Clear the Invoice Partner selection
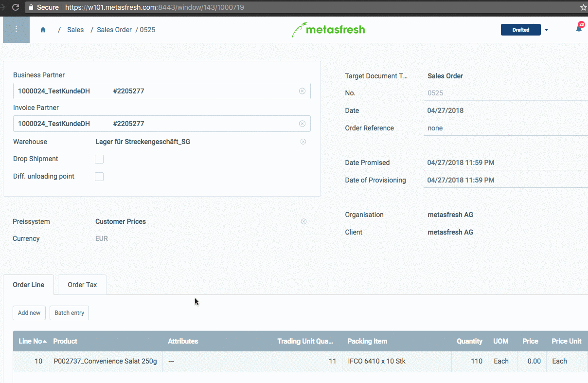 [302, 124]
